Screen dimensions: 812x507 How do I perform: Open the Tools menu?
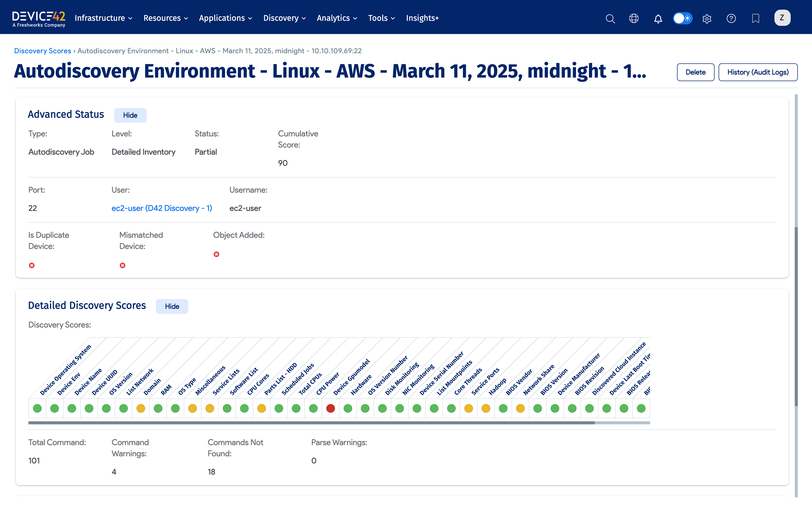click(x=381, y=18)
